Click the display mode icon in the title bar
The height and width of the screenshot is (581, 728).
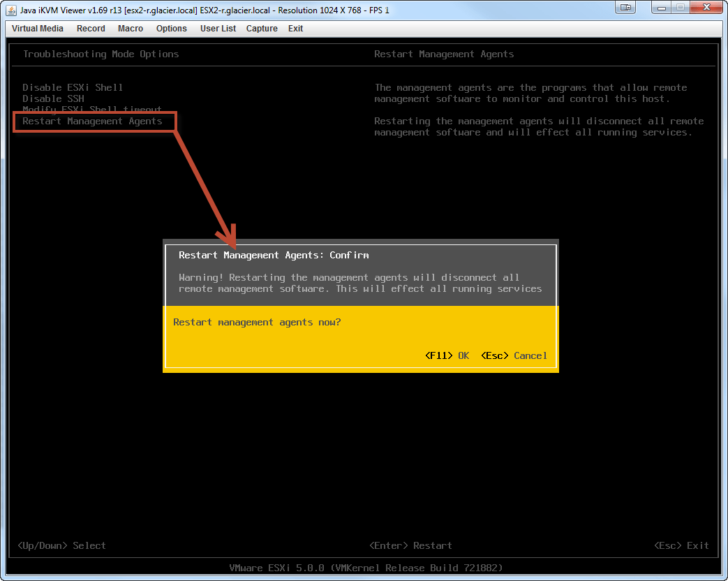625,8
